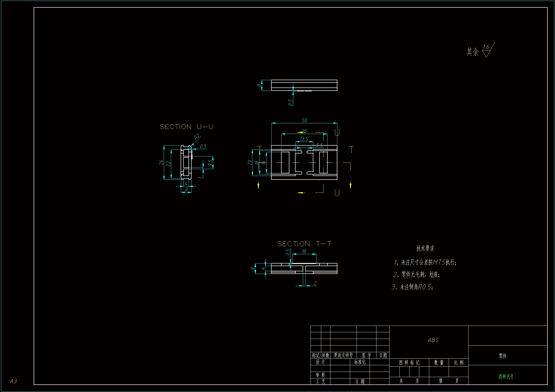Click the SECTION U-U view label
Viewport: 555px width, 392px height.
point(186,127)
